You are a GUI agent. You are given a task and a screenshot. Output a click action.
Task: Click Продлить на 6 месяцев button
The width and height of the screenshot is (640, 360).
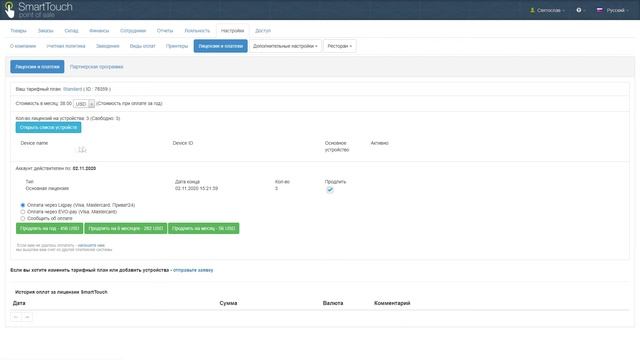(126, 229)
